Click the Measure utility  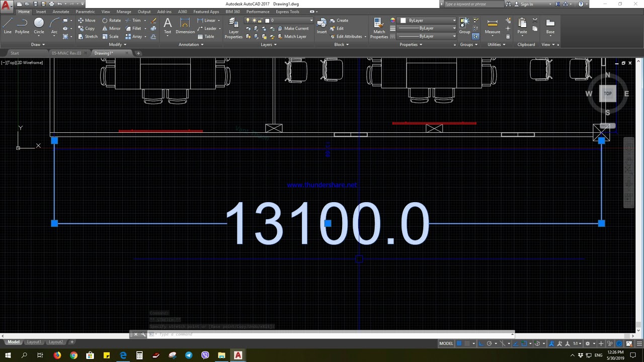click(493, 26)
